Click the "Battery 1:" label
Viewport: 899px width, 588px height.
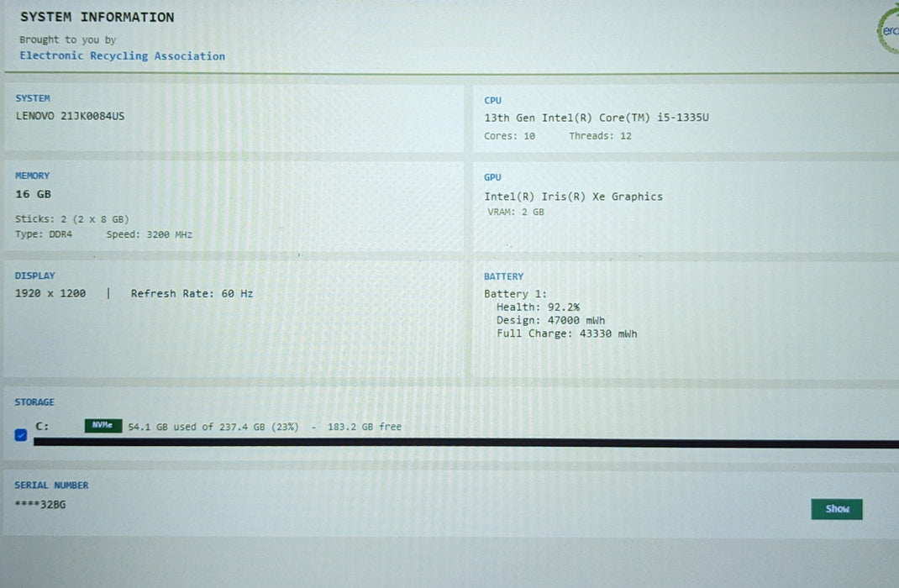[x=515, y=294]
